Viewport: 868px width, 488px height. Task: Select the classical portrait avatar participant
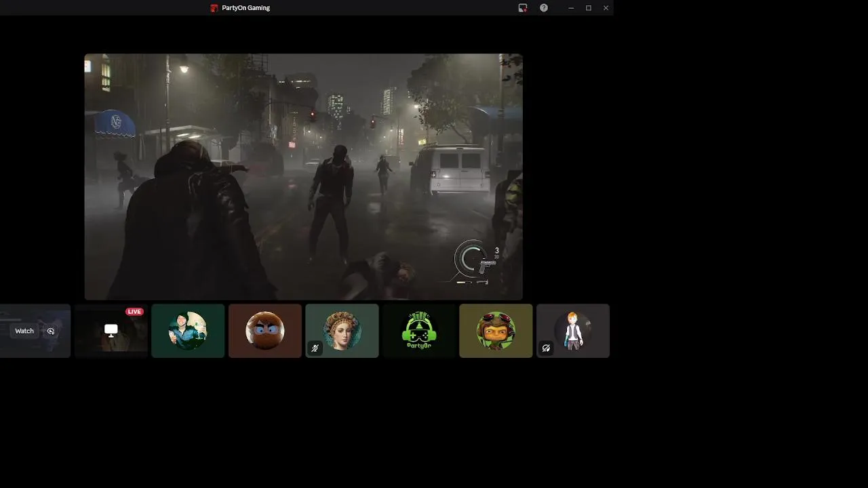[x=342, y=331]
